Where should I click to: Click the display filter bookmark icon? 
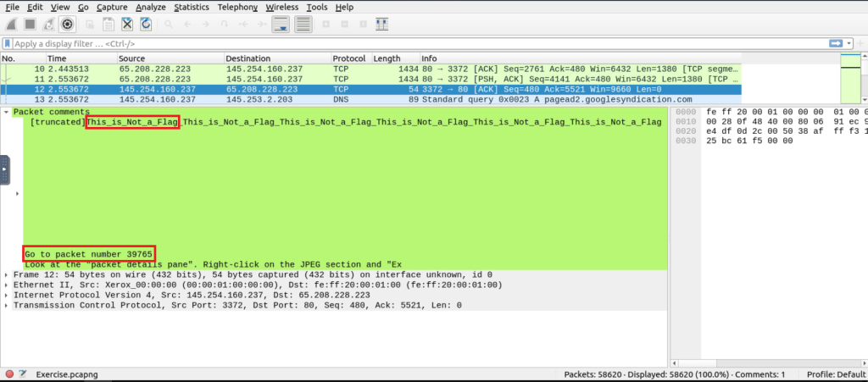[8, 43]
